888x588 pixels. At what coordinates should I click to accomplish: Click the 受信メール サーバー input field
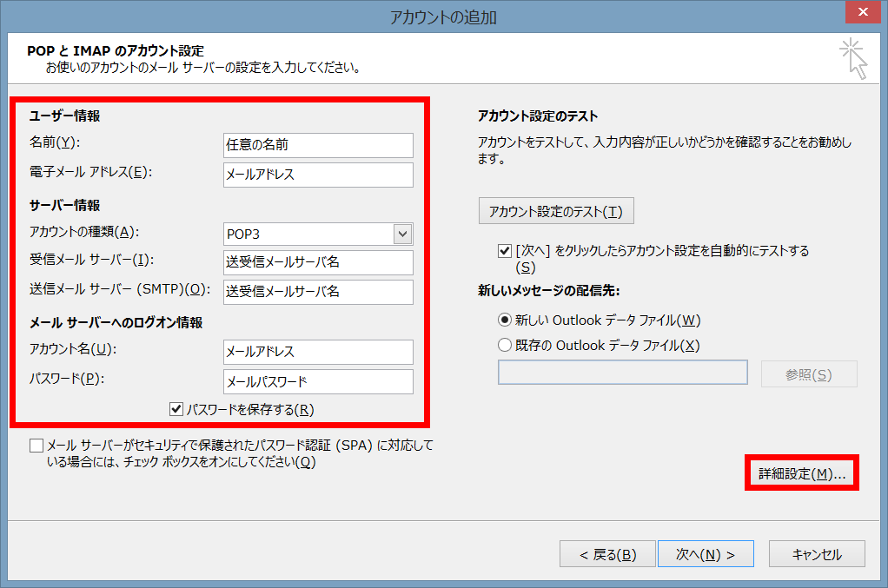click(x=318, y=262)
